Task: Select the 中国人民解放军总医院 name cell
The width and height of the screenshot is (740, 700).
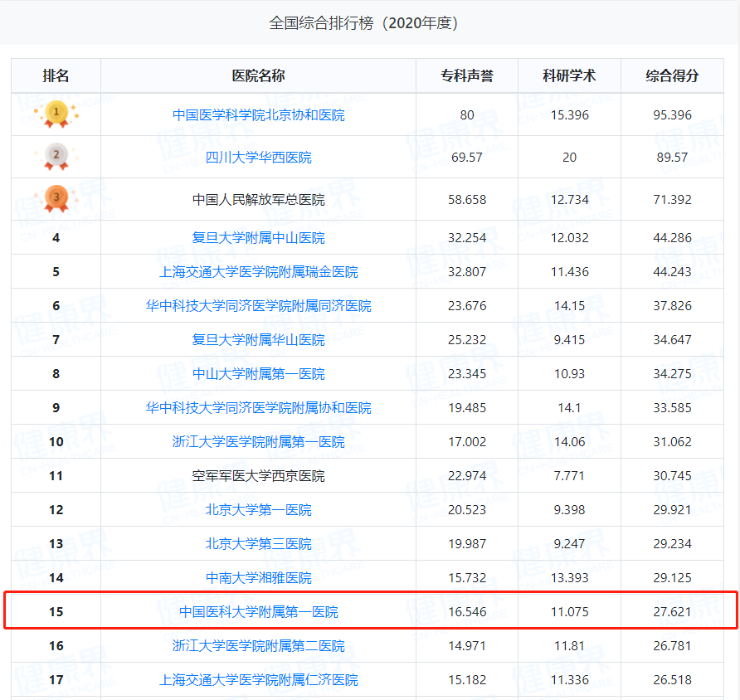Action: click(x=258, y=200)
